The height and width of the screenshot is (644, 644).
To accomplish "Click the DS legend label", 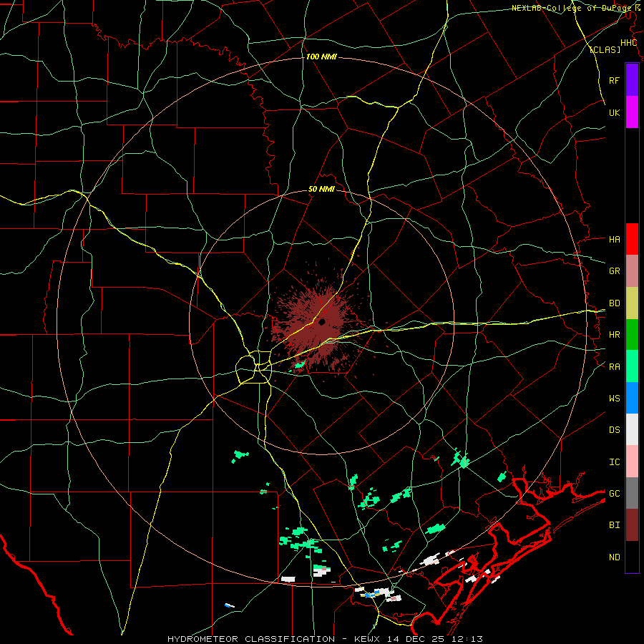I will pos(614,430).
